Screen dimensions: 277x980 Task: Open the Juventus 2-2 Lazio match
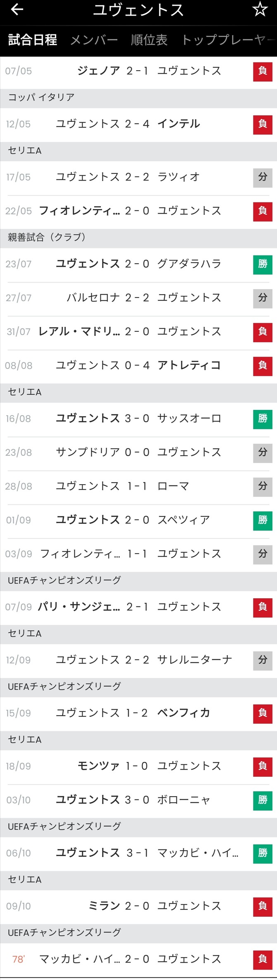tap(138, 177)
